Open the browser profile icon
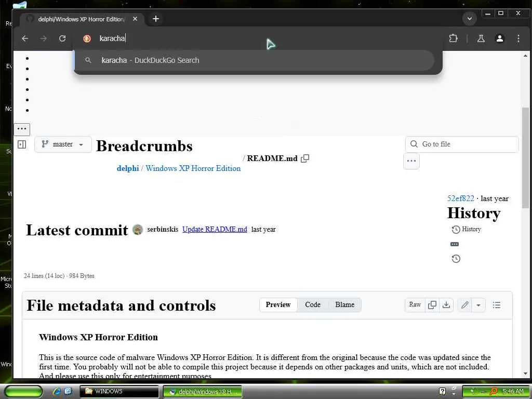The image size is (532, 399). tap(499, 38)
